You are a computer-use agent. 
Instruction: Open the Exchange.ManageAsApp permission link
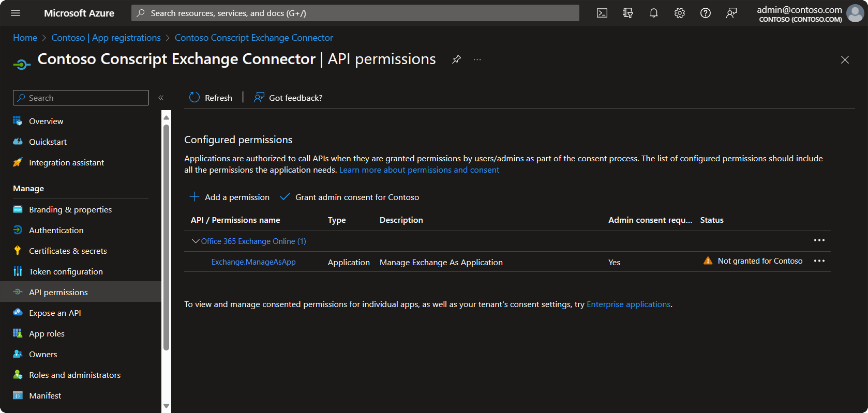[x=253, y=262]
